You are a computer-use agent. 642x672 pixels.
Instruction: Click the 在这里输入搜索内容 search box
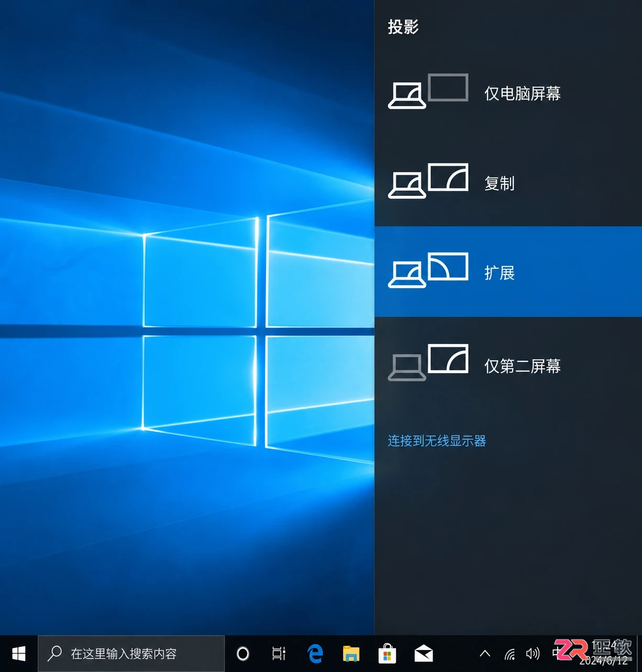coord(131,654)
